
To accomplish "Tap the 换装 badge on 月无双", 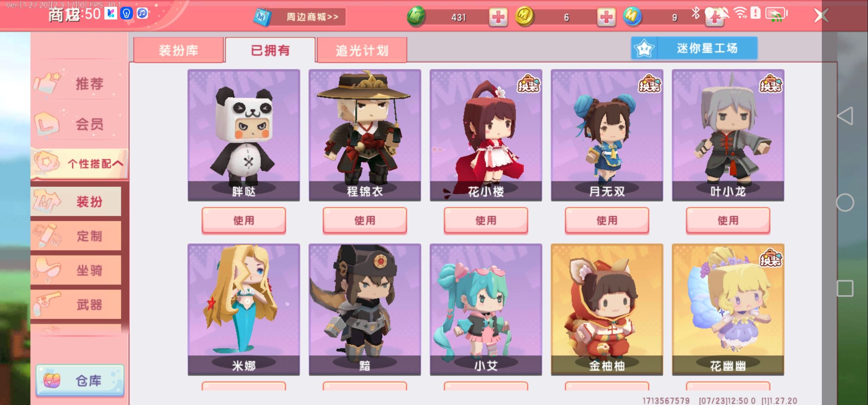I will pyautogui.click(x=650, y=84).
